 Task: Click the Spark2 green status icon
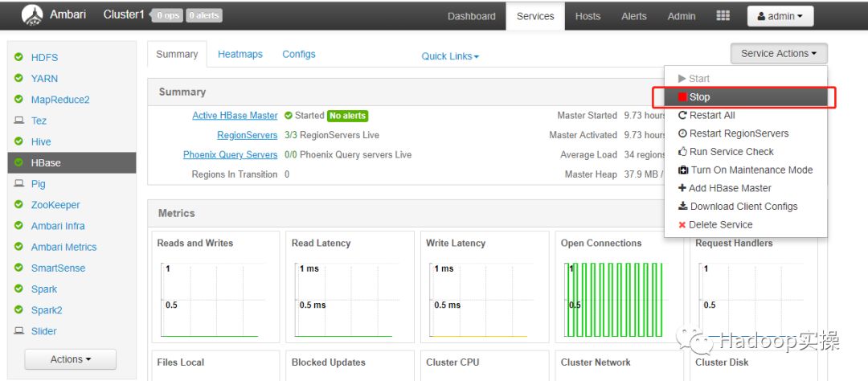(18, 309)
